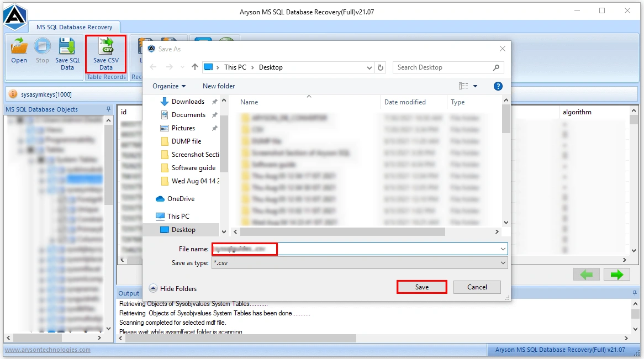Viewport: 644px width, 359px height.
Task: Open the Save as type combo box
Action: (x=360, y=263)
